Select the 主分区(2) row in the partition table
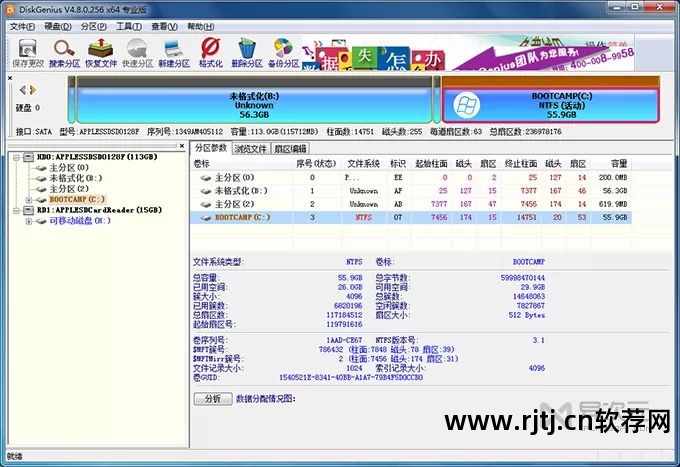The width and height of the screenshot is (680, 467). pos(411,204)
